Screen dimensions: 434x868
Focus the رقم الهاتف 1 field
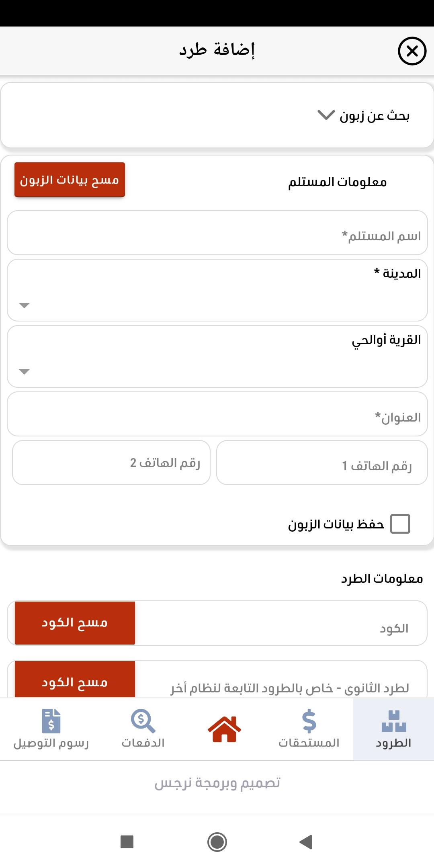pyautogui.click(x=322, y=463)
